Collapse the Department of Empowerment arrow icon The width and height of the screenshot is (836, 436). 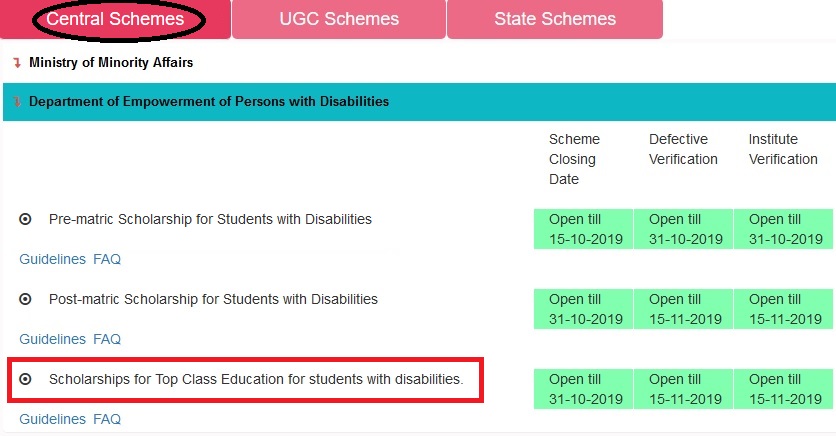(16, 102)
